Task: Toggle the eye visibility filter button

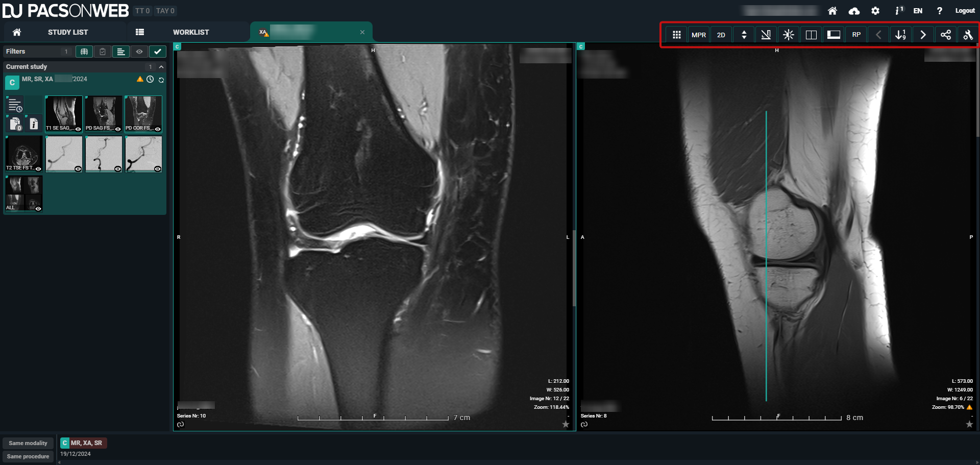Action: pyautogui.click(x=139, y=52)
